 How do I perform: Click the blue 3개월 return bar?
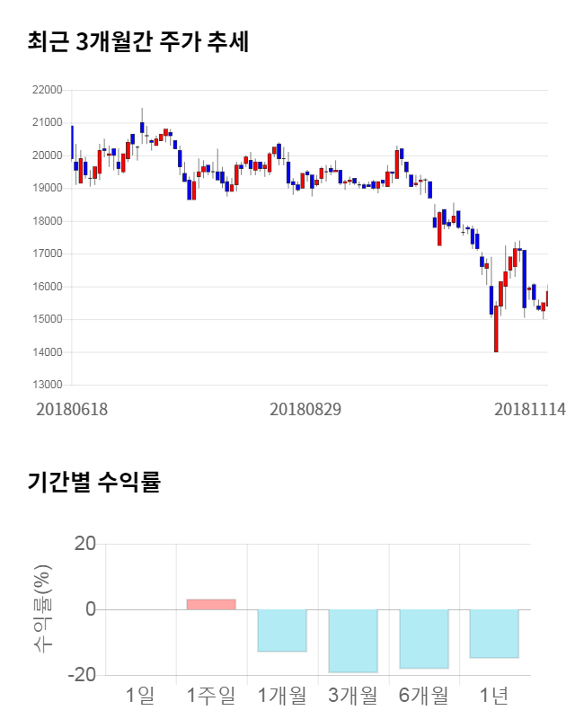[353, 641]
